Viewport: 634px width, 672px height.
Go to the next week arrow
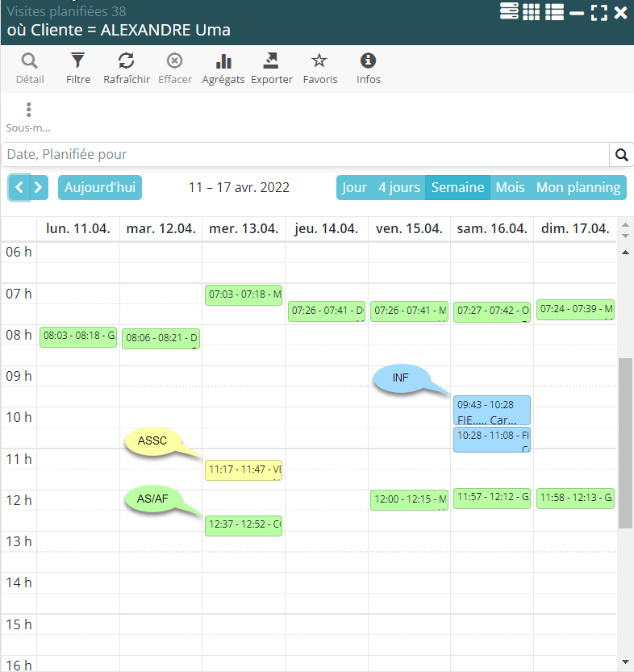click(x=38, y=188)
